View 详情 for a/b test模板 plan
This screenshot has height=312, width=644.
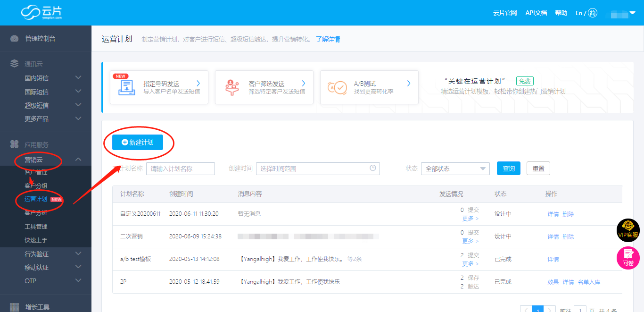coord(553,260)
